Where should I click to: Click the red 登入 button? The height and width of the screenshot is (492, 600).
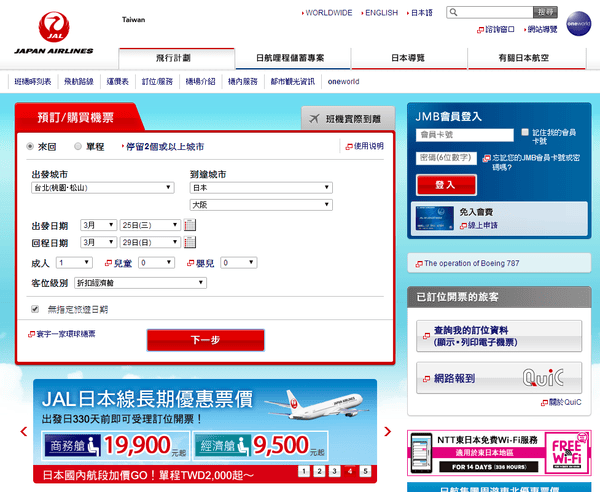tap(446, 185)
